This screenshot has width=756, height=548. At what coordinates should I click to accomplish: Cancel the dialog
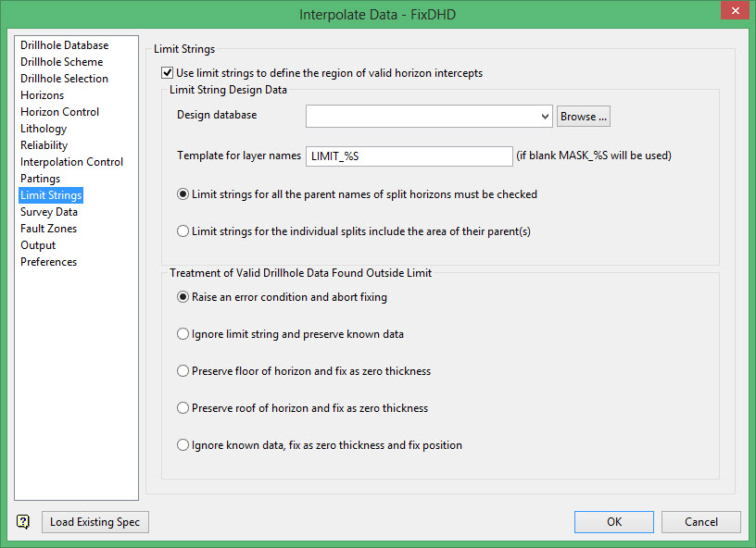point(701,522)
